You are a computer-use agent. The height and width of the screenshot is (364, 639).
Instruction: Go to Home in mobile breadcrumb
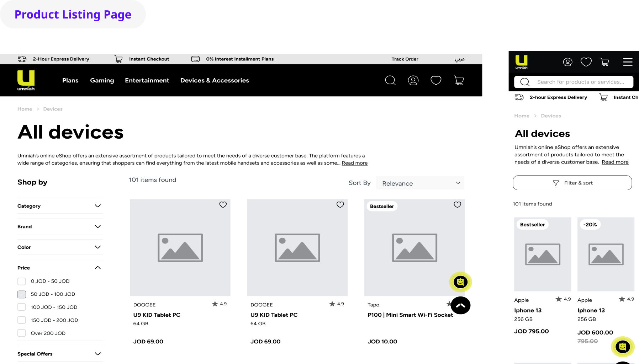(x=522, y=116)
